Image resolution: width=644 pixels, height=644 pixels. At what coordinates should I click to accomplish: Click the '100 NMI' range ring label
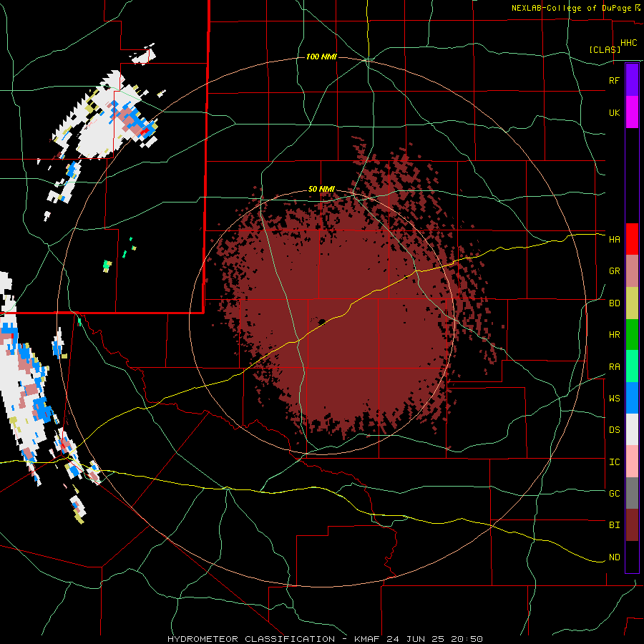(321, 57)
